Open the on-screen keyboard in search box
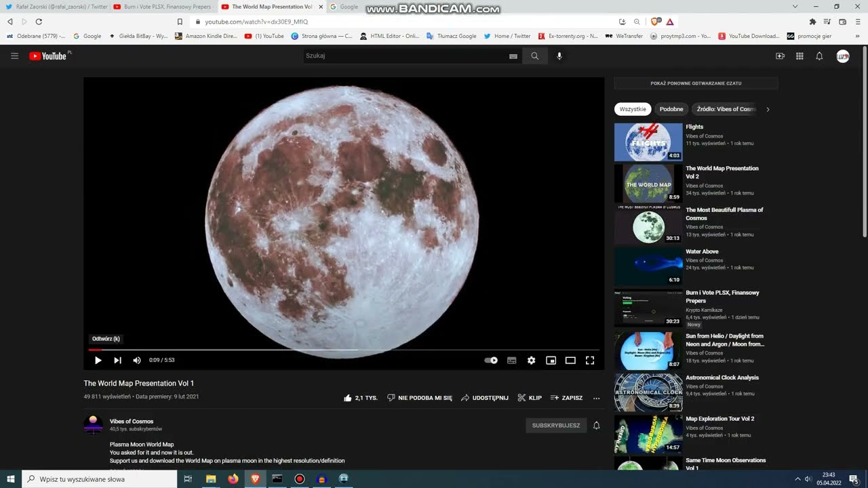The width and height of the screenshot is (868, 488). (x=513, y=56)
